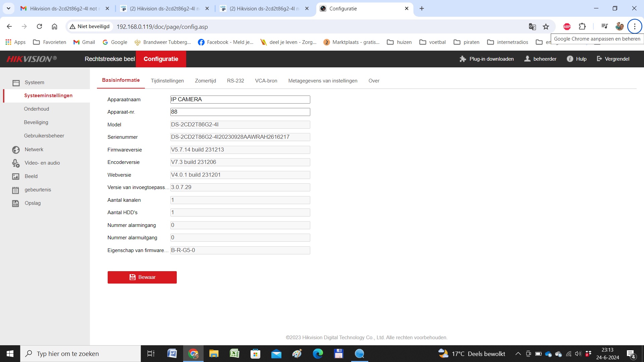Switch to the Tijdinstellingen tab
The width and height of the screenshot is (644, 362).
(x=167, y=81)
